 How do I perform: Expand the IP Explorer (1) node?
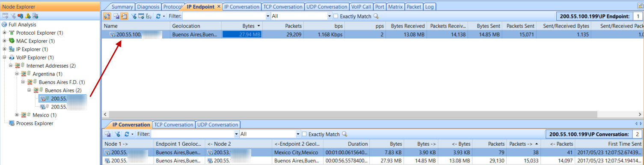pos(5,49)
